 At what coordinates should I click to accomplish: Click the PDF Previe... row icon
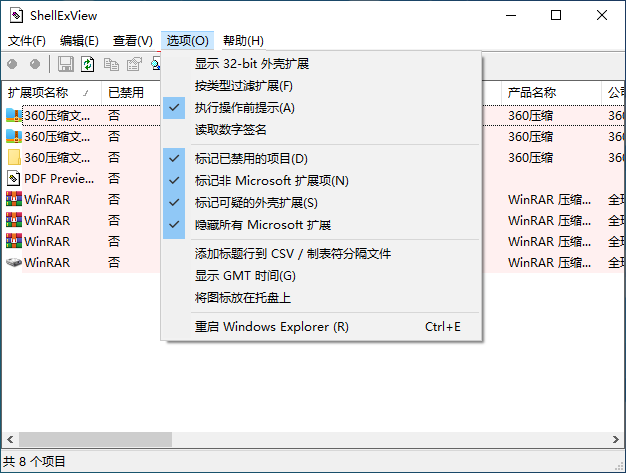pyautogui.click(x=14, y=178)
